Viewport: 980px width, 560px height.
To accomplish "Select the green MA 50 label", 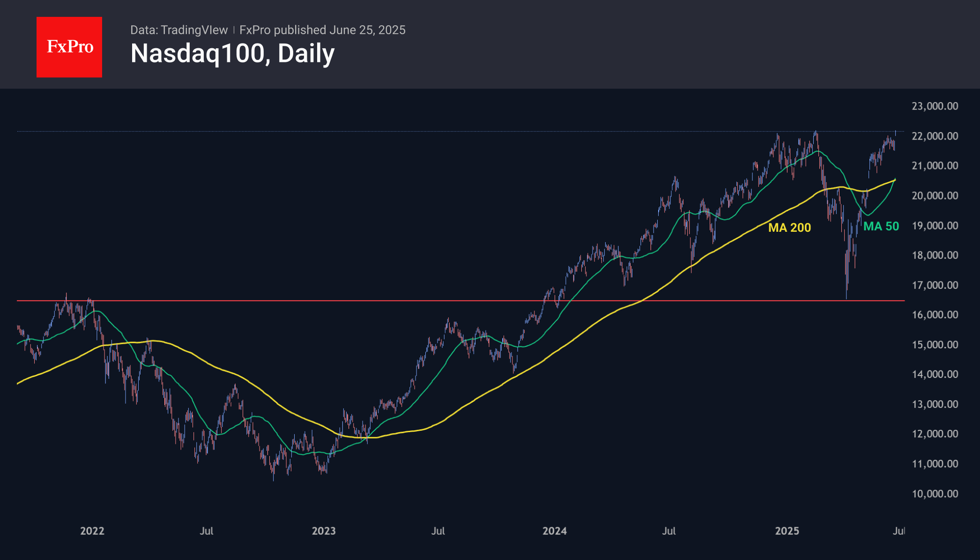I will click(x=881, y=227).
